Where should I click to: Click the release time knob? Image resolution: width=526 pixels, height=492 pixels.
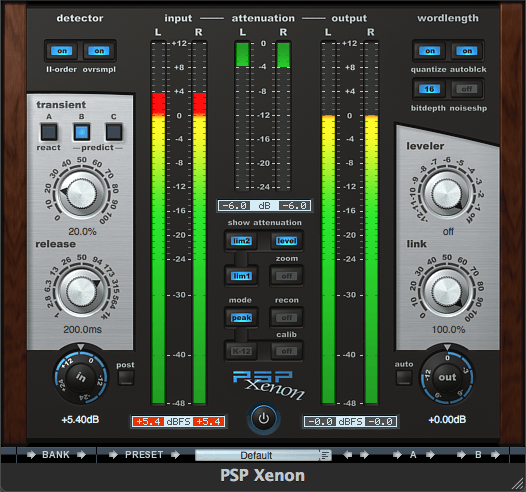[x=82, y=292]
